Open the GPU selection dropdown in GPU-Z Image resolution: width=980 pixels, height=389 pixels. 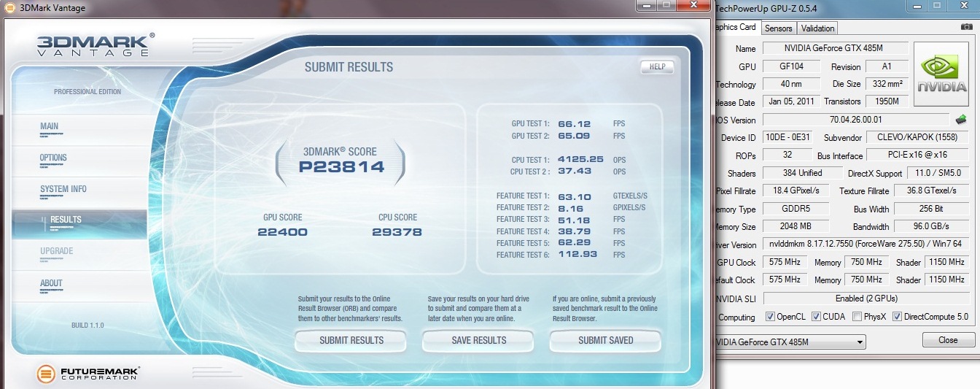(791, 342)
